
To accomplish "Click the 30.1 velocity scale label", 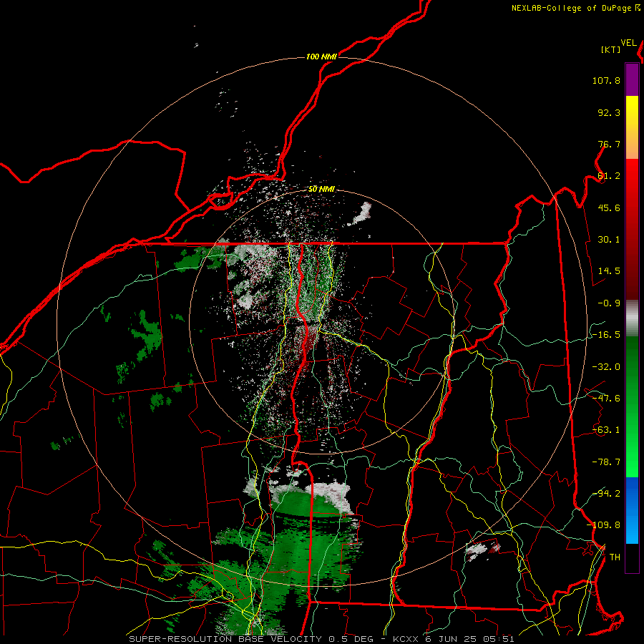I will (609, 240).
